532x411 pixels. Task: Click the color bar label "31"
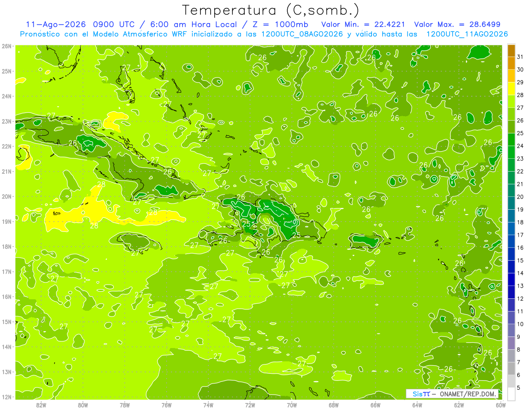click(x=520, y=57)
